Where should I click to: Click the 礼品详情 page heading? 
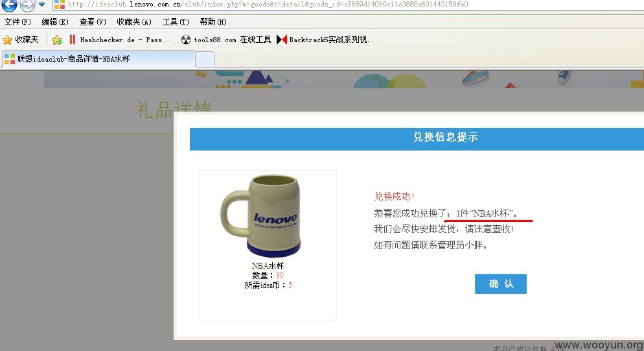(174, 110)
